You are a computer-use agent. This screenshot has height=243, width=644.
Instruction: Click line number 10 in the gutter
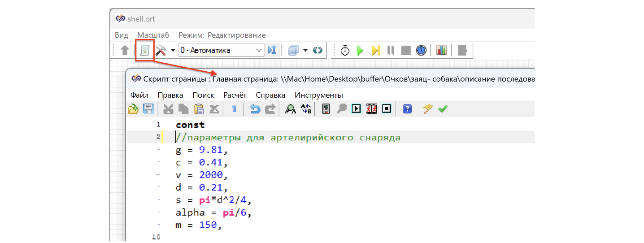[x=156, y=236]
